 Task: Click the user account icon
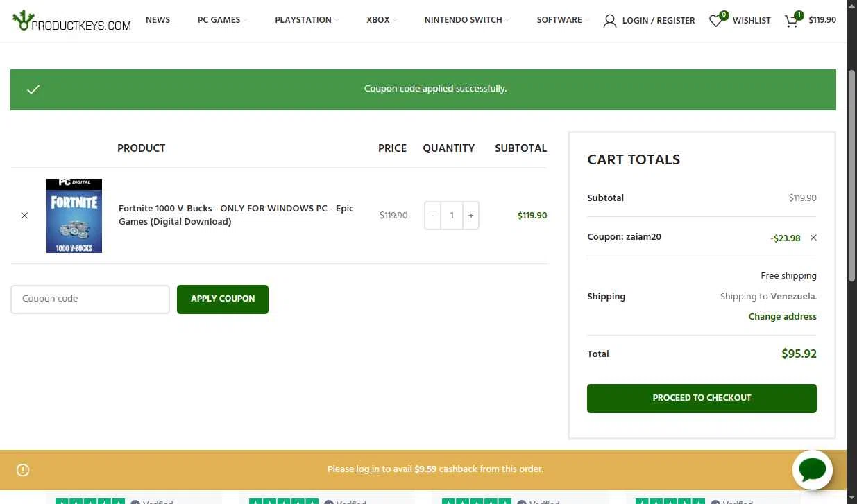pyautogui.click(x=610, y=21)
